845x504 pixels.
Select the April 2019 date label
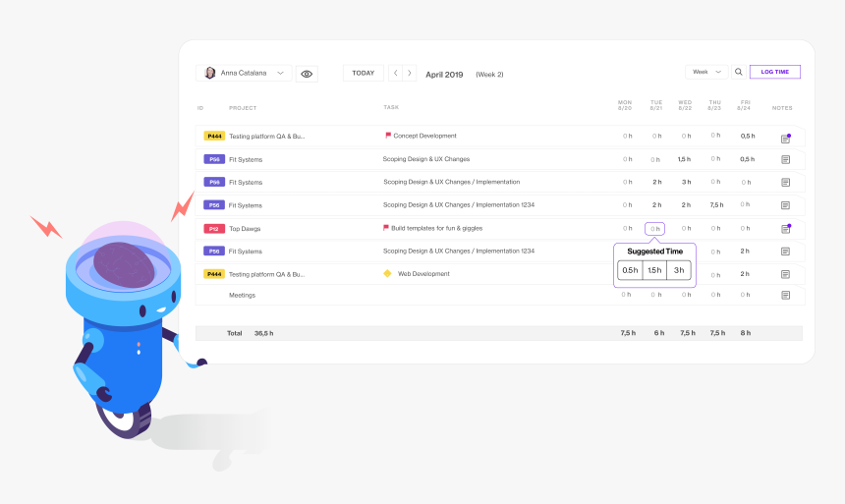pyautogui.click(x=444, y=75)
